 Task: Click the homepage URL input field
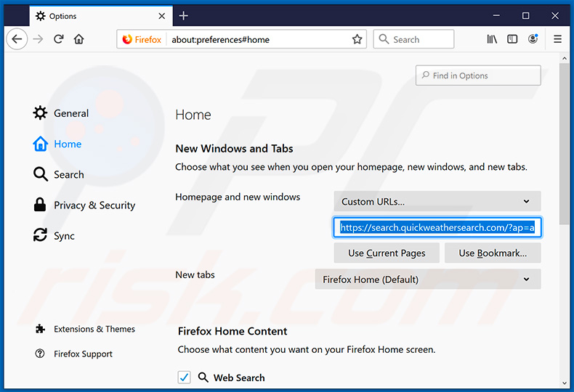coord(437,227)
